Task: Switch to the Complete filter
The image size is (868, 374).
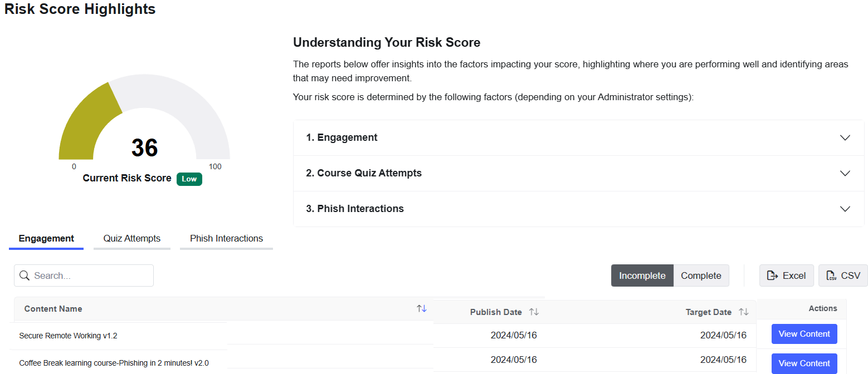Action: point(701,275)
